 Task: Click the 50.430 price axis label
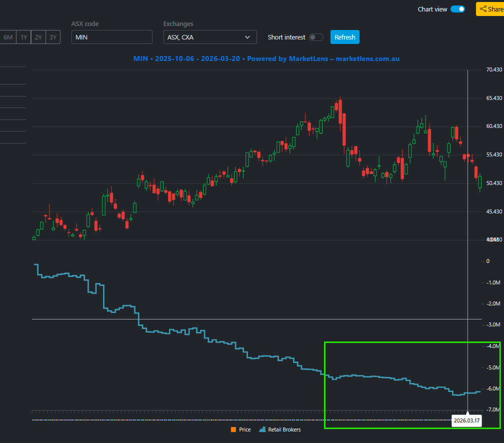coord(494,183)
